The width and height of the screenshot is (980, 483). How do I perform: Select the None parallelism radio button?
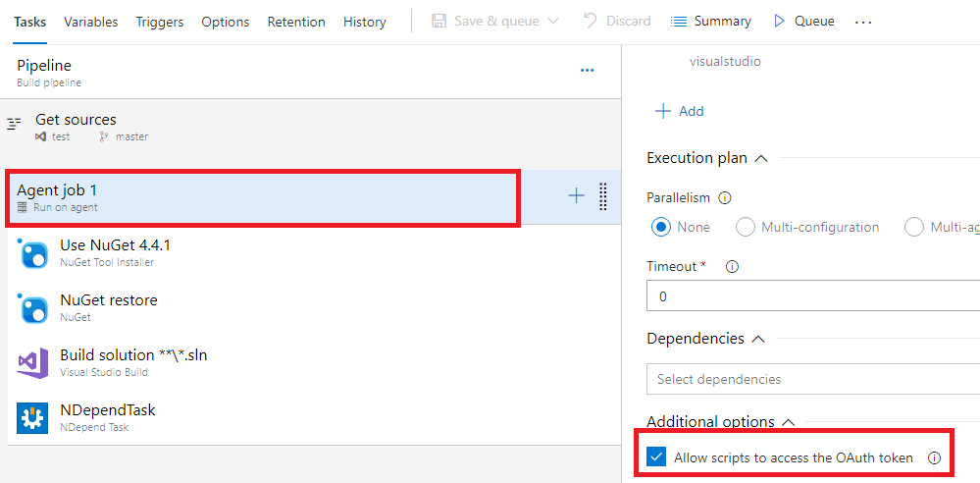pyautogui.click(x=661, y=227)
